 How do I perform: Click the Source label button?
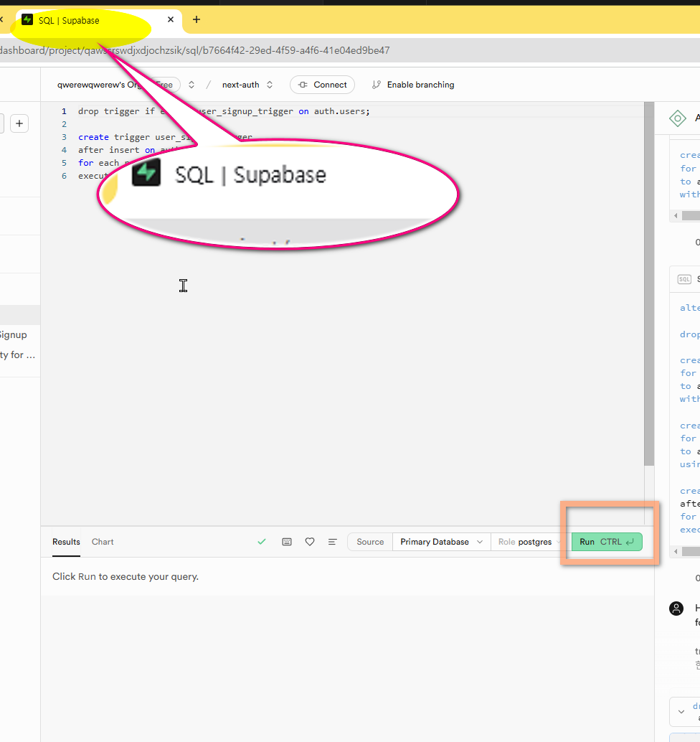pos(370,542)
